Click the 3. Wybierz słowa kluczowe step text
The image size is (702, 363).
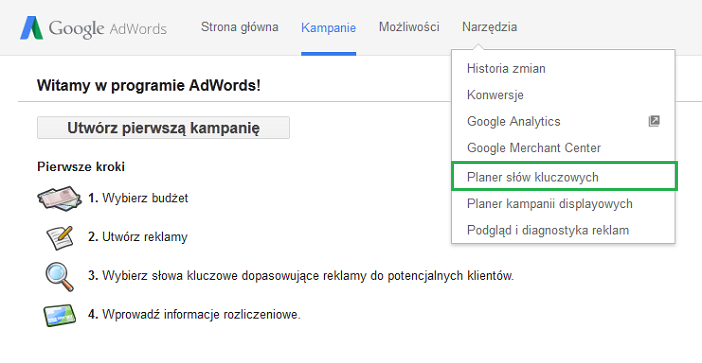pyautogui.click(x=301, y=275)
